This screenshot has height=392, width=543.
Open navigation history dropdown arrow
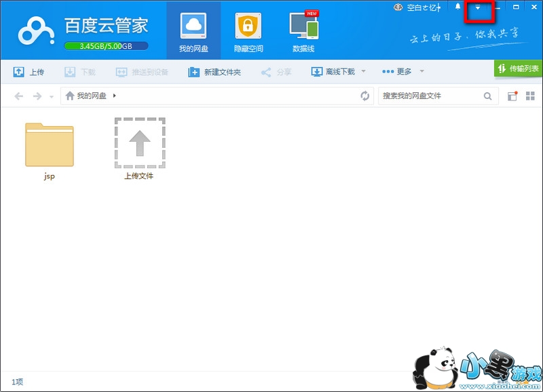(x=52, y=96)
